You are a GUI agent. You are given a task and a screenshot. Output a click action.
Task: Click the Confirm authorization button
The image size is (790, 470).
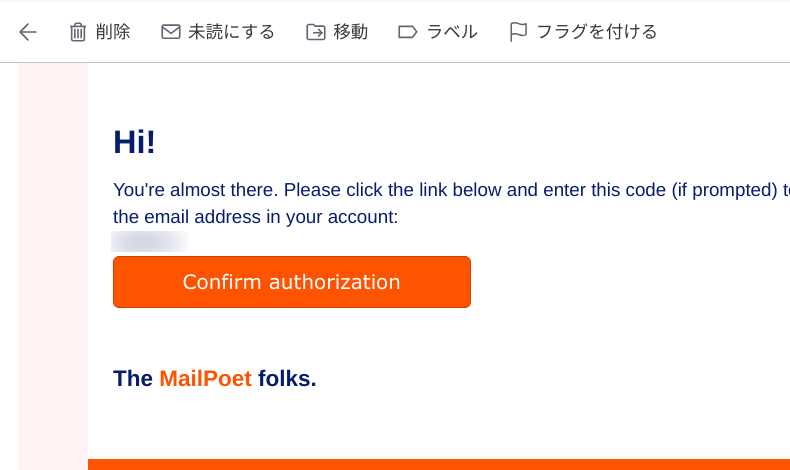coord(292,282)
